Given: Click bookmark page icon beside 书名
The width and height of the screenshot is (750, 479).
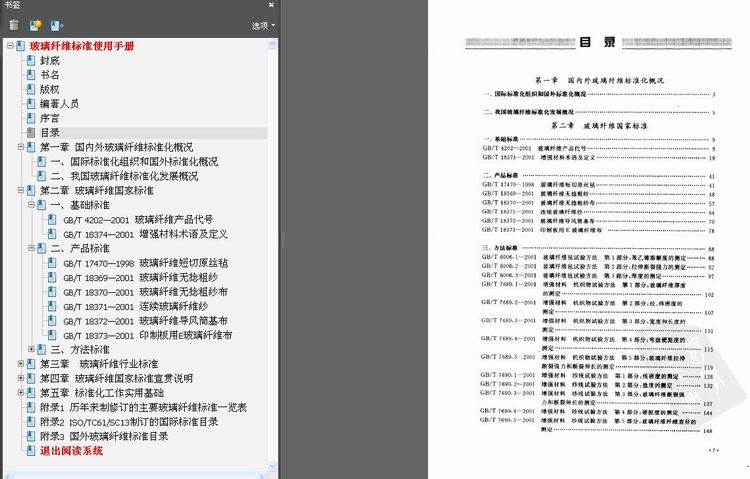Looking at the screenshot, I should point(31,75).
